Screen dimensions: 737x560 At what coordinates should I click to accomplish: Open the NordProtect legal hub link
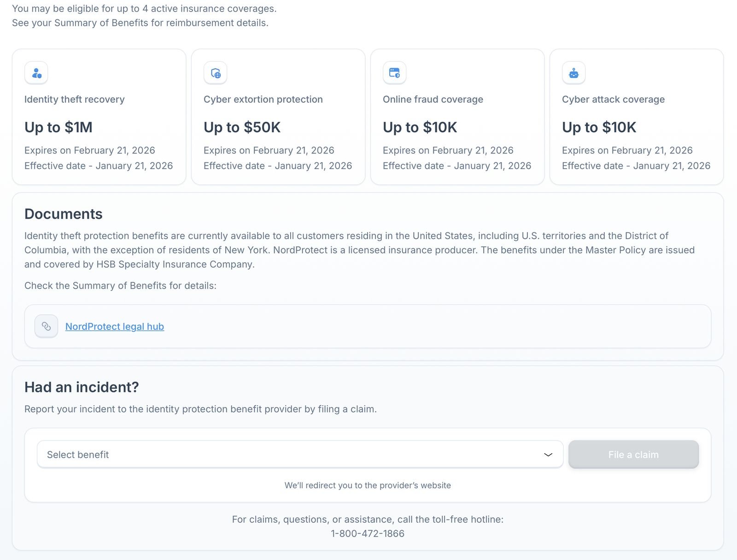115,327
